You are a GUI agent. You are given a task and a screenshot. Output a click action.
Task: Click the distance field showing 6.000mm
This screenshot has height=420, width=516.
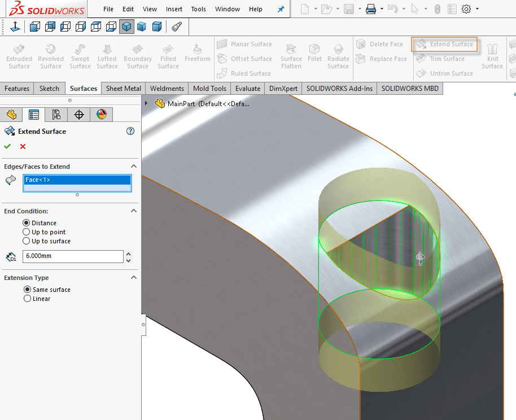[x=73, y=256]
